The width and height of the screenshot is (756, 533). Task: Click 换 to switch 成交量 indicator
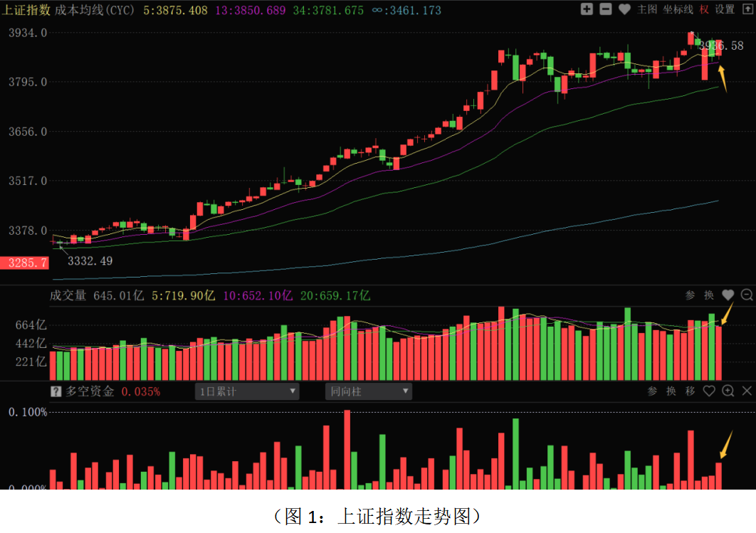click(709, 295)
